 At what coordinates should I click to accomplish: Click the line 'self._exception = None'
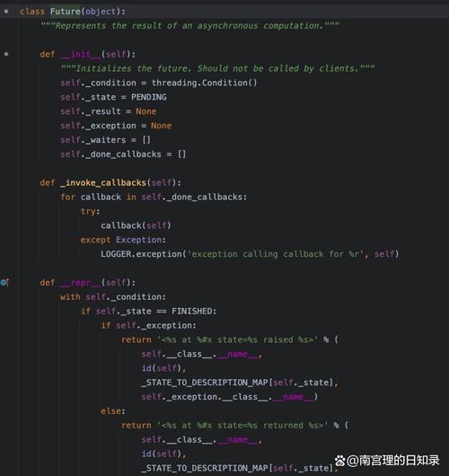tap(116, 126)
